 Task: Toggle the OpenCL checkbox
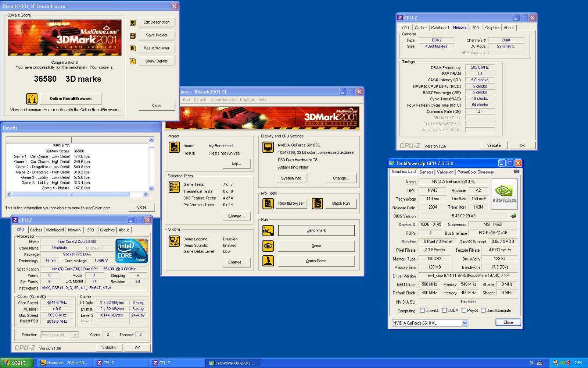click(x=422, y=311)
